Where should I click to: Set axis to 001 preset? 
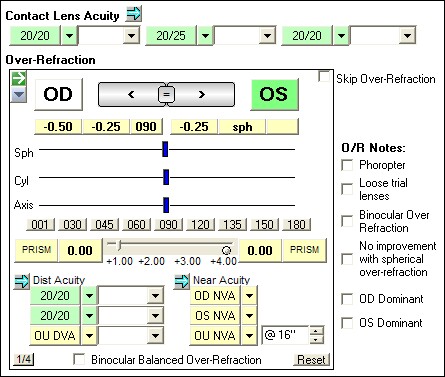coord(40,225)
